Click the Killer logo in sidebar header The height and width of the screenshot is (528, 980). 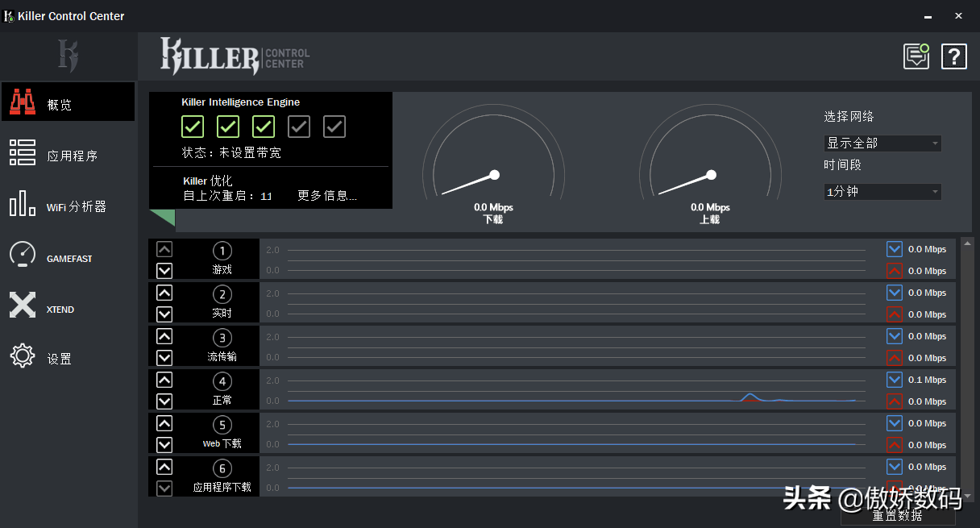point(69,56)
